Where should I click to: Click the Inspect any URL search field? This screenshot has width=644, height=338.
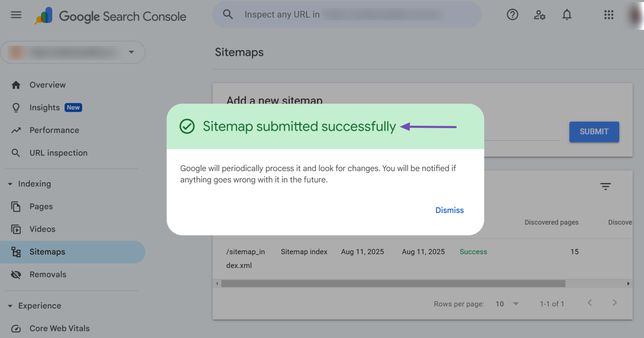tap(345, 15)
